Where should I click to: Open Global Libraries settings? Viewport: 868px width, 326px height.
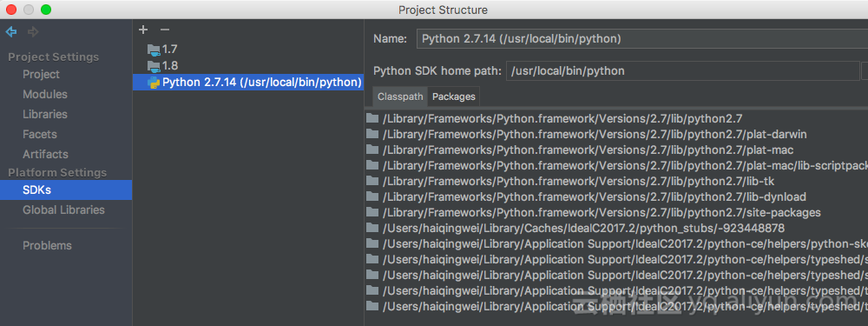pos(63,210)
